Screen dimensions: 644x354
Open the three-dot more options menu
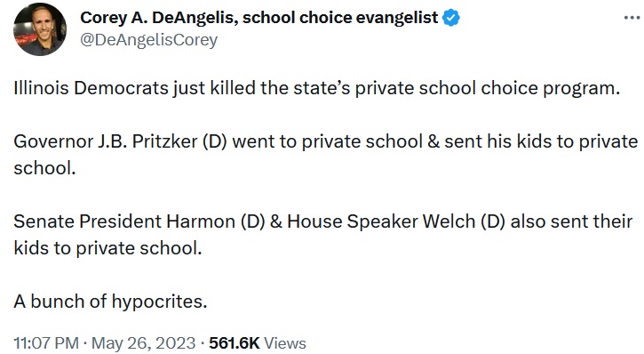(x=632, y=18)
